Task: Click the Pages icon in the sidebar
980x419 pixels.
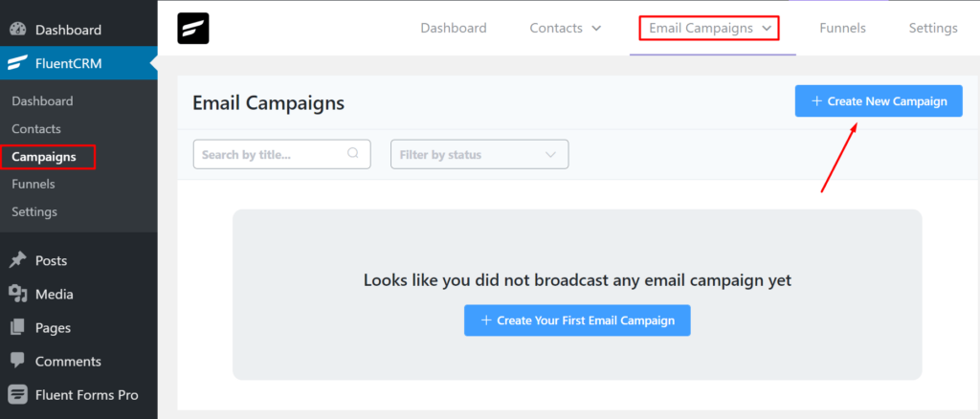Action: pyautogui.click(x=18, y=327)
